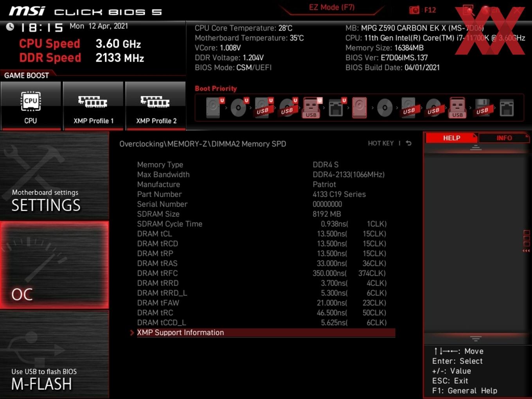Click the CPU Core Temperature 28°C reading
532x399 pixels.
pyautogui.click(x=243, y=28)
